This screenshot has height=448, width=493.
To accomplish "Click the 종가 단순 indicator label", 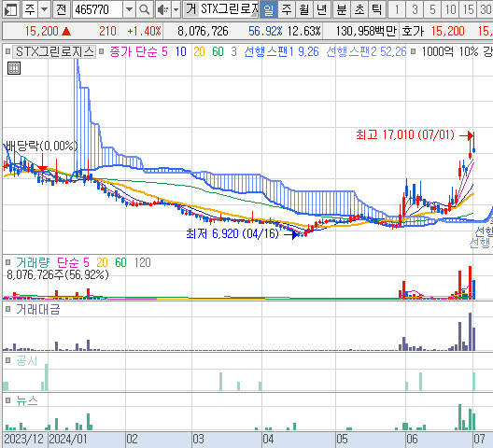I will click(x=133, y=51).
